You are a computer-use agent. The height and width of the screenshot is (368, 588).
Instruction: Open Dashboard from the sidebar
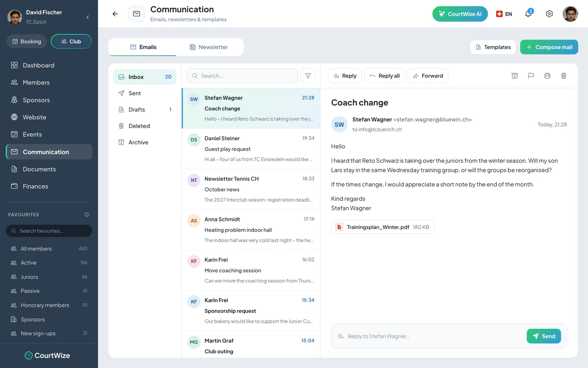(49, 65)
